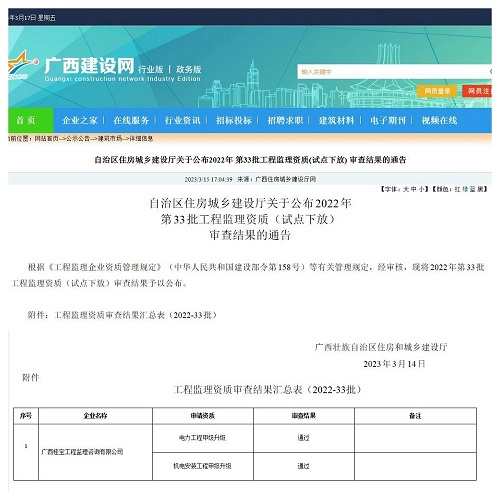Open the 招标投标 navigation item
The height and width of the screenshot is (500, 500).
point(234,120)
